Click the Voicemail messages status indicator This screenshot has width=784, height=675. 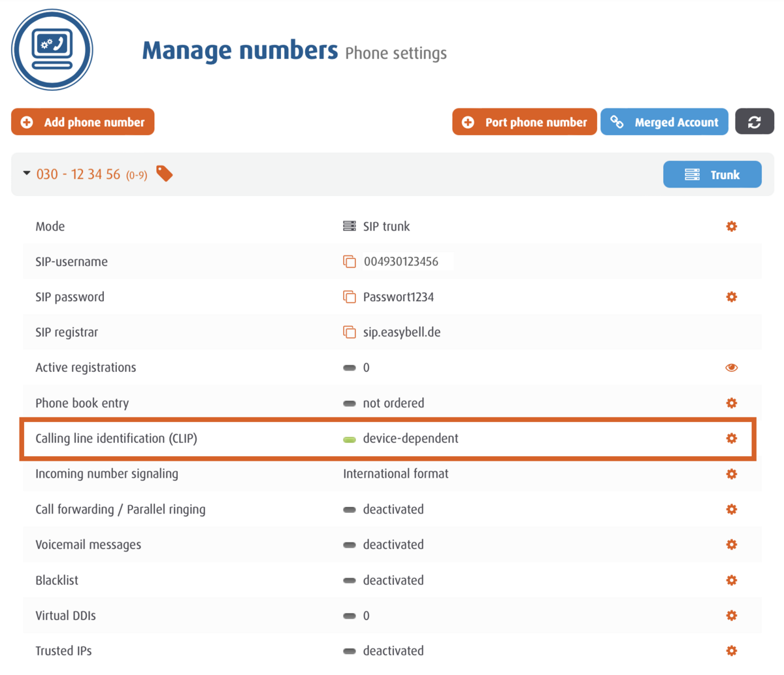[x=350, y=545]
